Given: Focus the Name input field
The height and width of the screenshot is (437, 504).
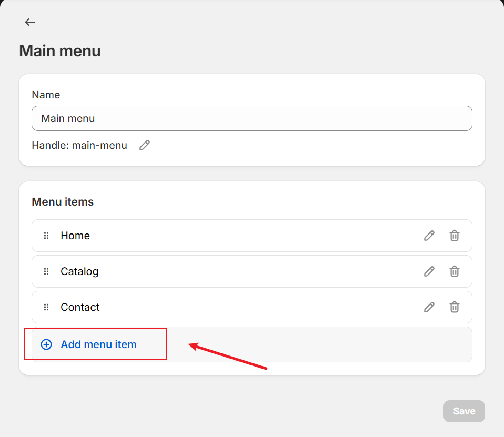Looking at the screenshot, I should (x=251, y=118).
